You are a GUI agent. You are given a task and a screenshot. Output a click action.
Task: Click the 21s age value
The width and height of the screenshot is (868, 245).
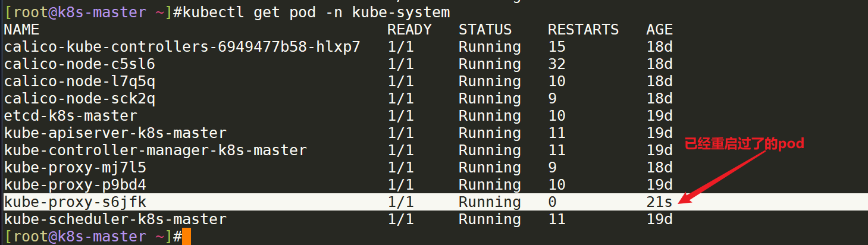(x=659, y=202)
